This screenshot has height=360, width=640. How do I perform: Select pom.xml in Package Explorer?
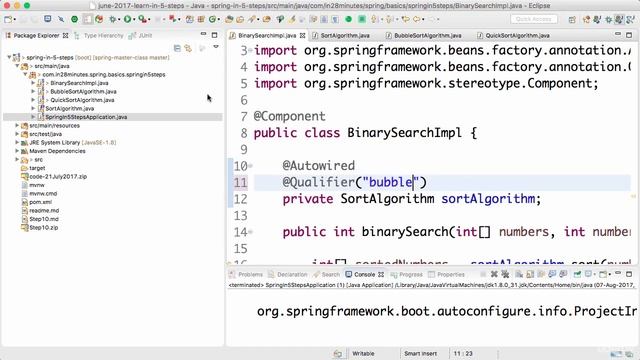coord(40,202)
